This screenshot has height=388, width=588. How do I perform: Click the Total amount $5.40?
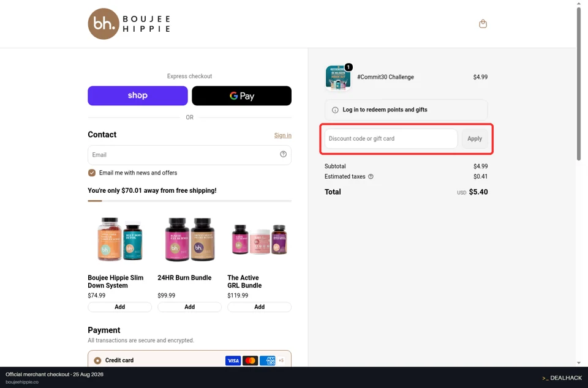coord(478,192)
